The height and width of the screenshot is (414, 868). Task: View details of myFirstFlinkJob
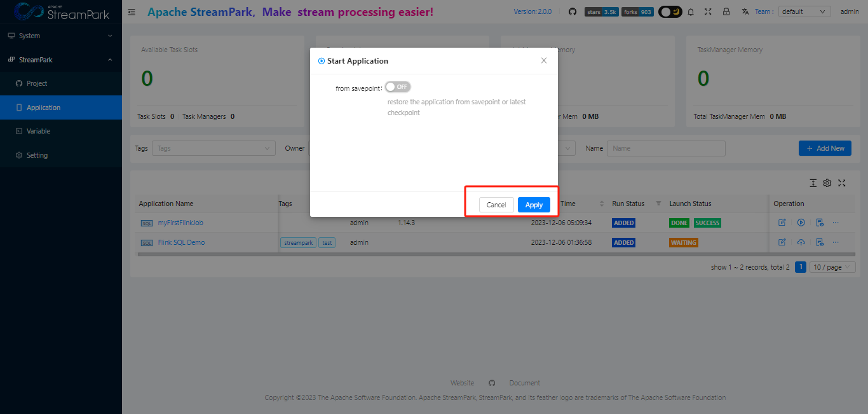(820, 223)
